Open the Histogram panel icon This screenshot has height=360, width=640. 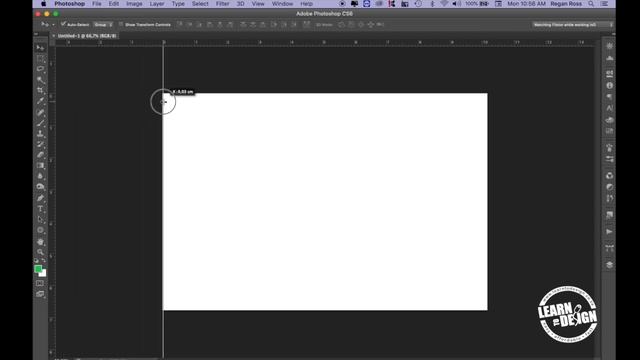(609, 58)
